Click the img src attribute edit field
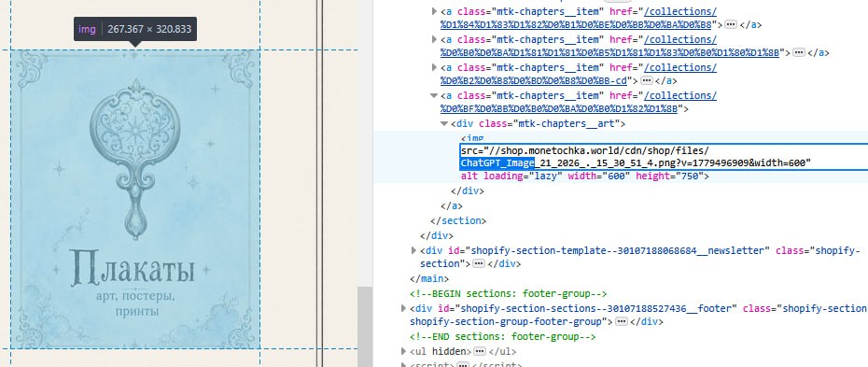 click(664, 157)
